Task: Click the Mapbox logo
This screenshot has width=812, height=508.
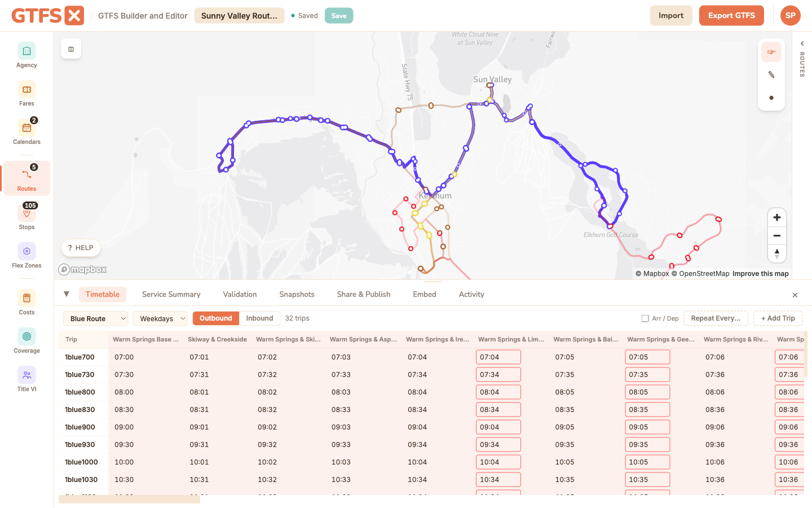Action: coord(82,269)
